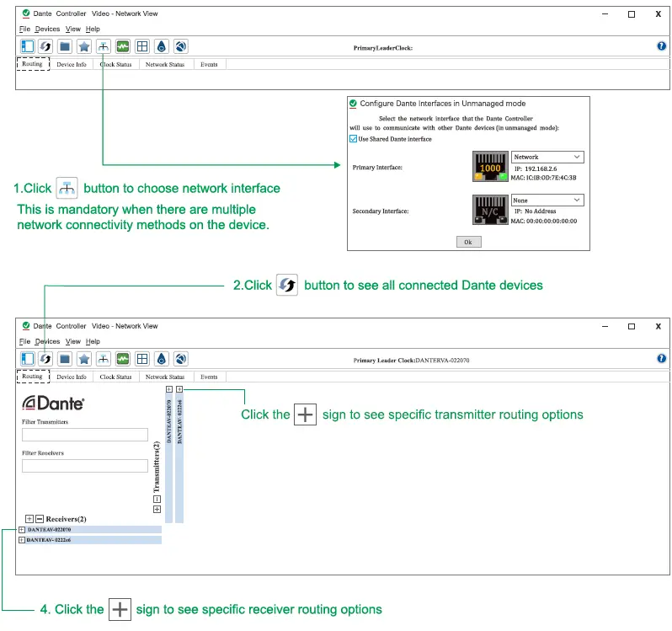Open Devices menu in upper window
This screenshot has height=631, width=672.
[x=47, y=29]
